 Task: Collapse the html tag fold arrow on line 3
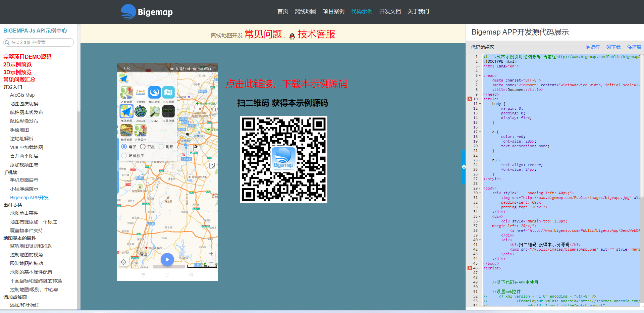click(480, 66)
